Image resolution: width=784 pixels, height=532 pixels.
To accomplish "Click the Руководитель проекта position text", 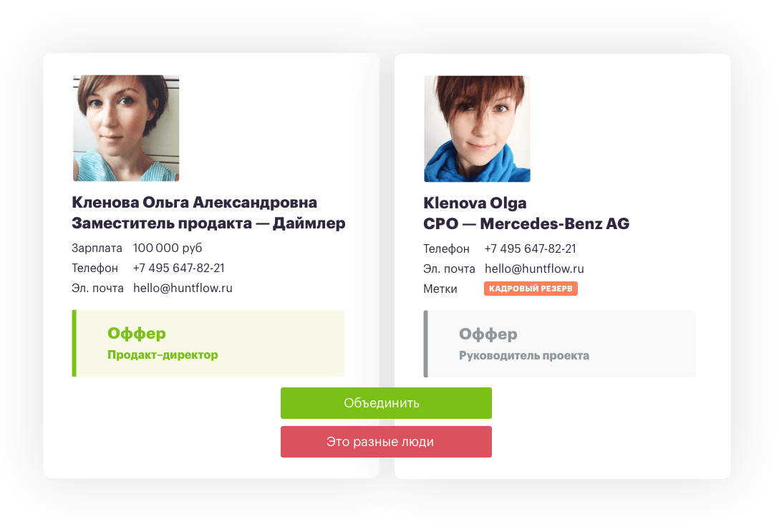I will [524, 355].
